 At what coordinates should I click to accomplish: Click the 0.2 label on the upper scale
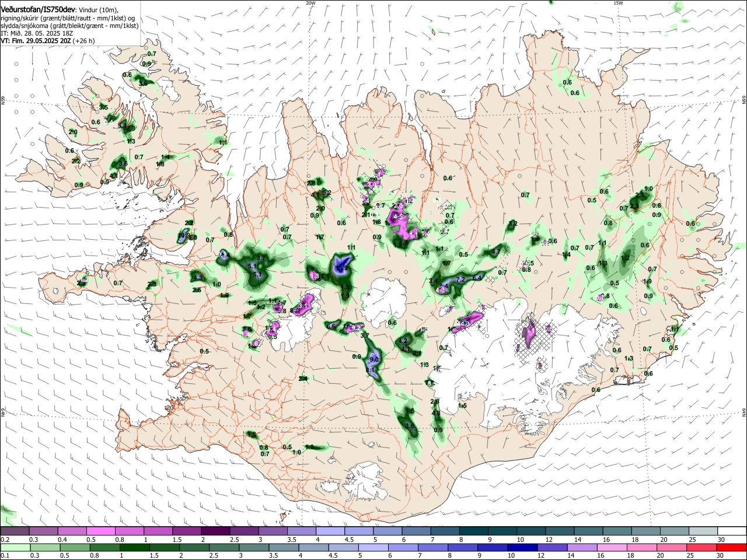click(5, 540)
